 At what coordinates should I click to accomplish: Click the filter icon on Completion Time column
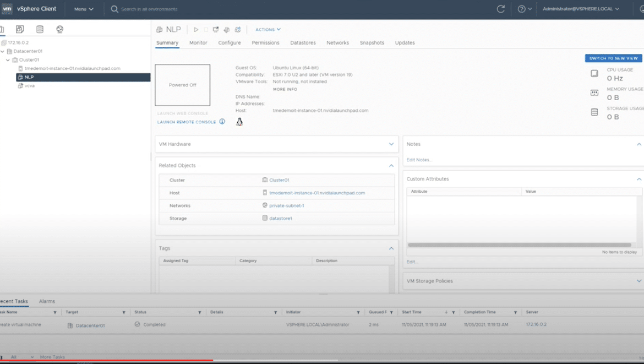[515, 313]
